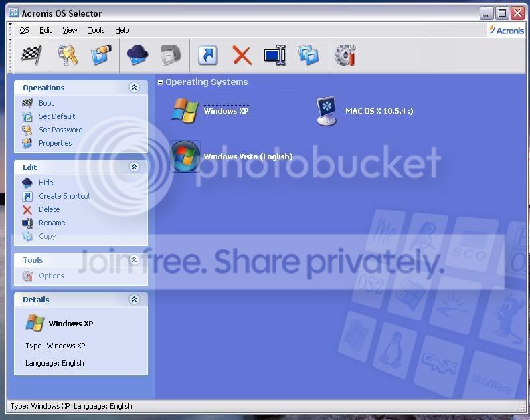
Task: Click the keys icon next to Set Password
Action: click(x=27, y=130)
